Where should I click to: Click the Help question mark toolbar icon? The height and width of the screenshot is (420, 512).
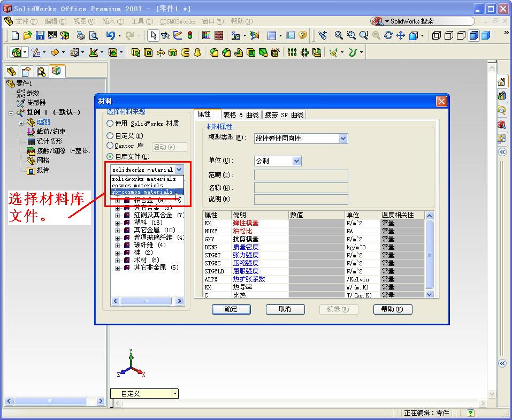coord(303,35)
